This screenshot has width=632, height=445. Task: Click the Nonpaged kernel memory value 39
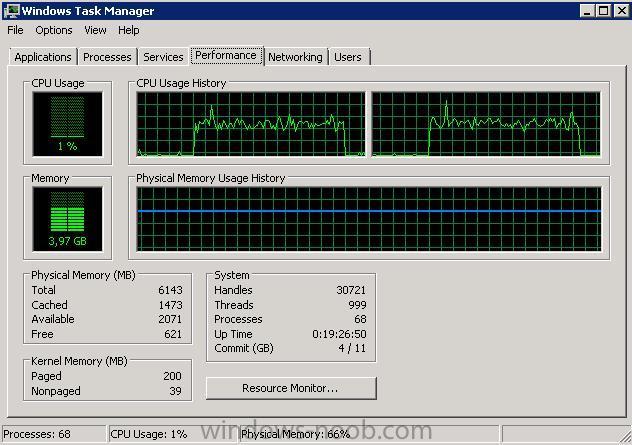(x=175, y=391)
